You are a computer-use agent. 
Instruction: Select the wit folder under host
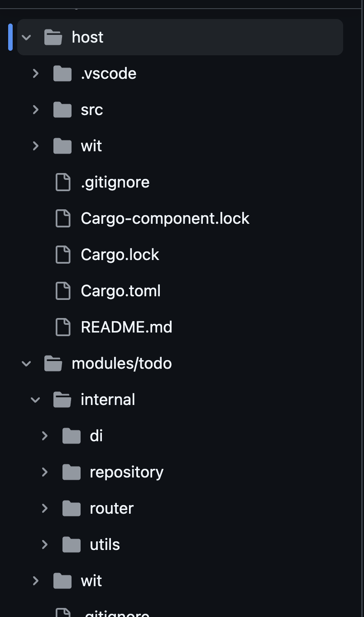point(91,146)
